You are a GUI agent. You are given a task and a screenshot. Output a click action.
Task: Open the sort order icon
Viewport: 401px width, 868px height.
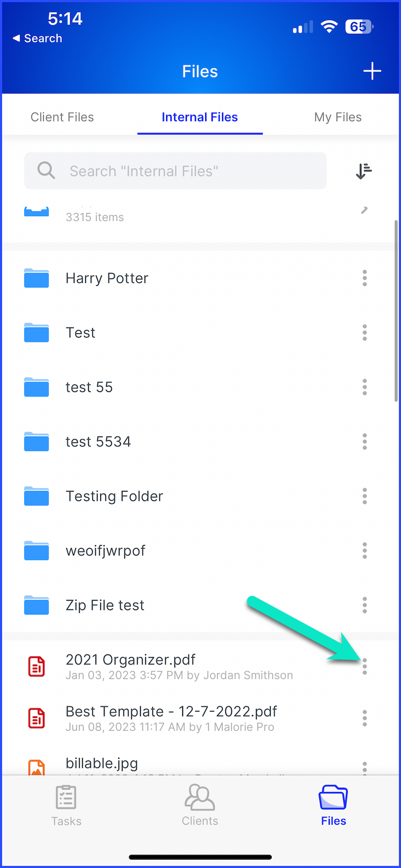pos(364,171)
